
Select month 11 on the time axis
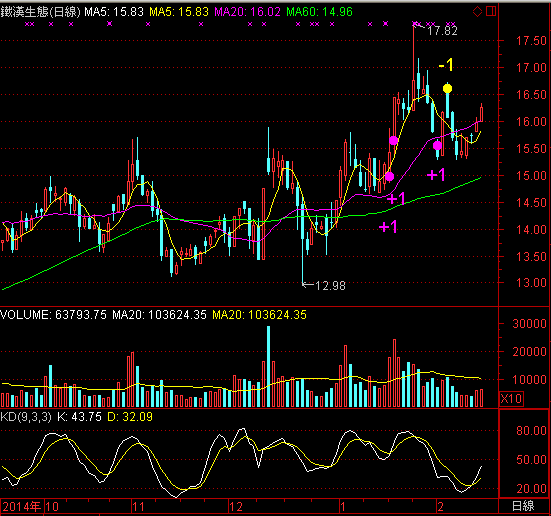click(138, 507)
